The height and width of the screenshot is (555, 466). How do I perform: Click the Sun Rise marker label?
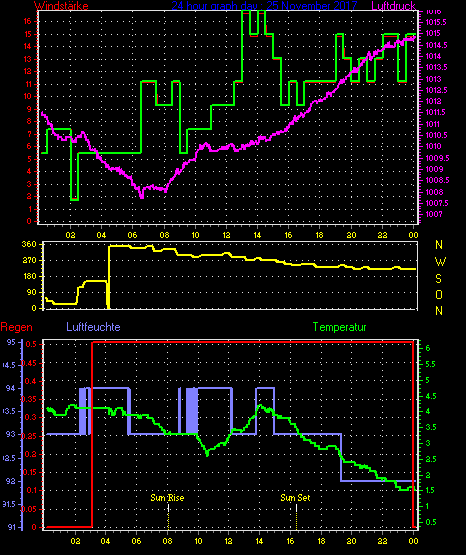(167, 498)
